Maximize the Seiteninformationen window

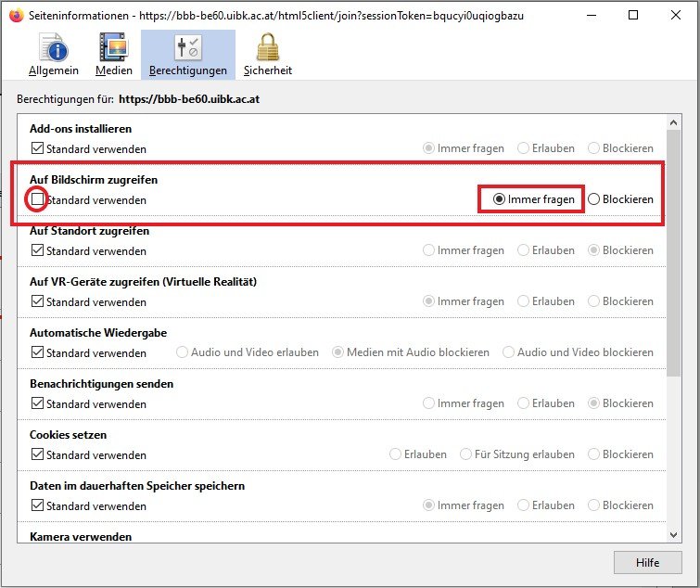633,15
